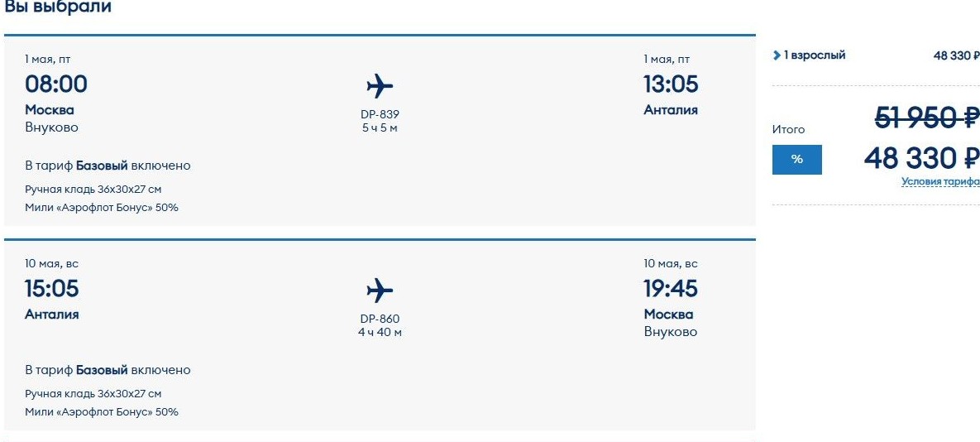Click the plane icon above flight DP-860
Viewport: 980px width, 442px height.
380,291
